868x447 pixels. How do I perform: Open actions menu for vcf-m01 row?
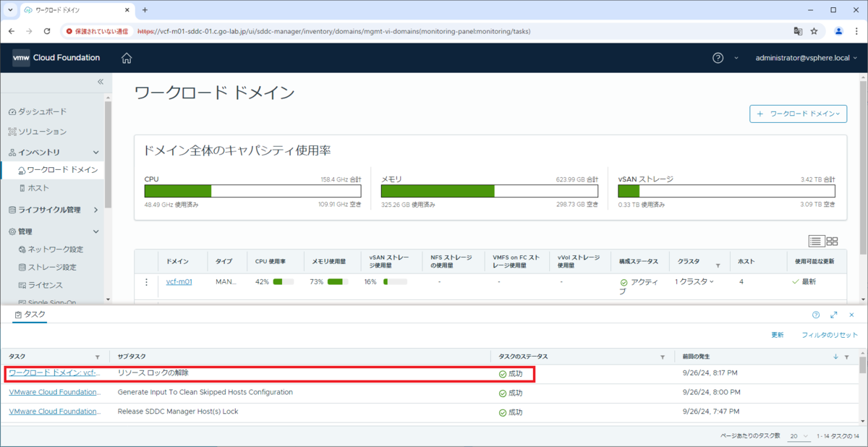point(147,282)
